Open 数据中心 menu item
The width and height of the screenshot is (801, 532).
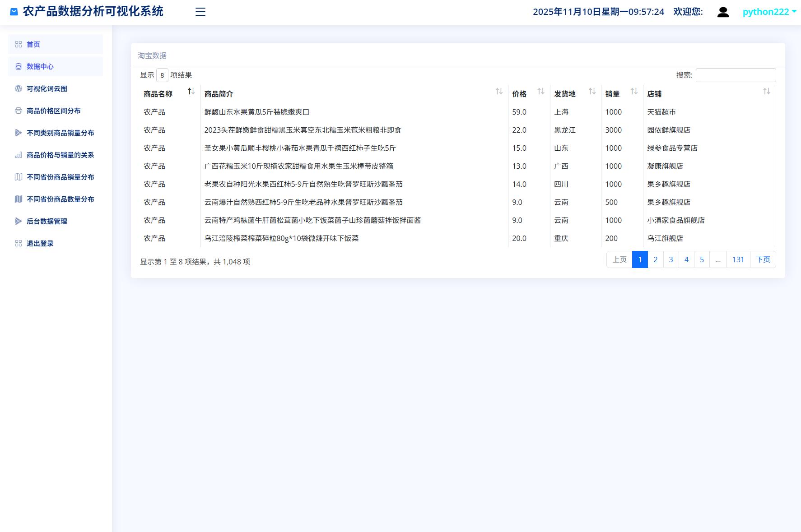coord(56,66)
